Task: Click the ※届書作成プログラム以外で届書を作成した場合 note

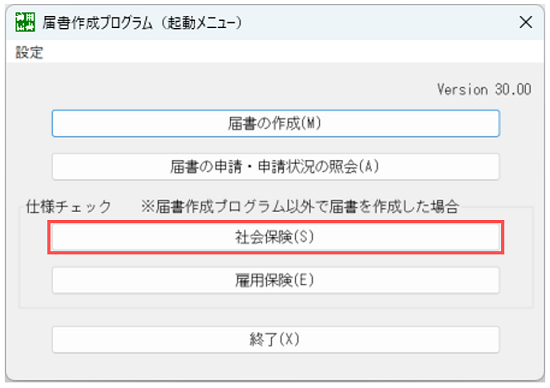Action: tap(300, 206)
